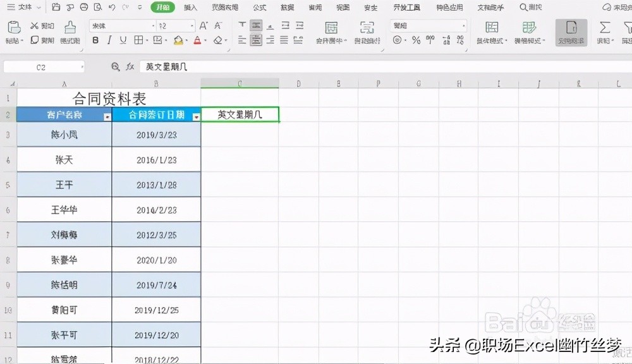Open filter dropdown for contract date column
The image size is (632, 364).
pyautogui.click(x=197, y=117)
